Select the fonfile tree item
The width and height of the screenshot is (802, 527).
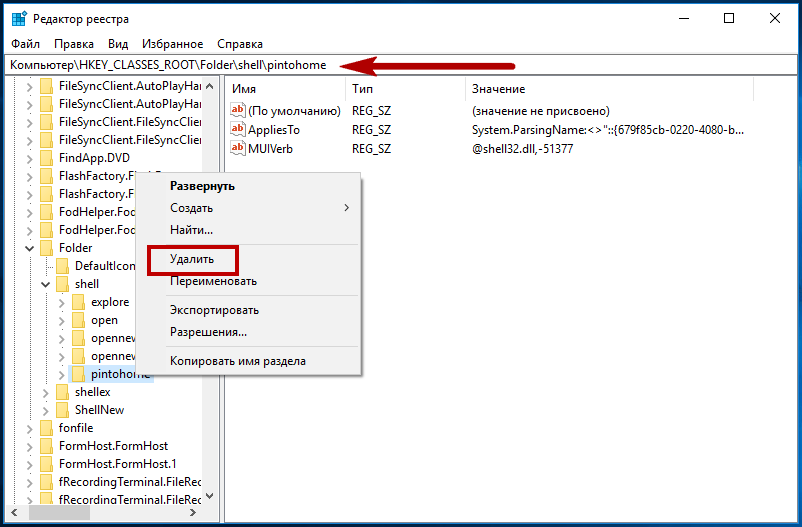76,428
